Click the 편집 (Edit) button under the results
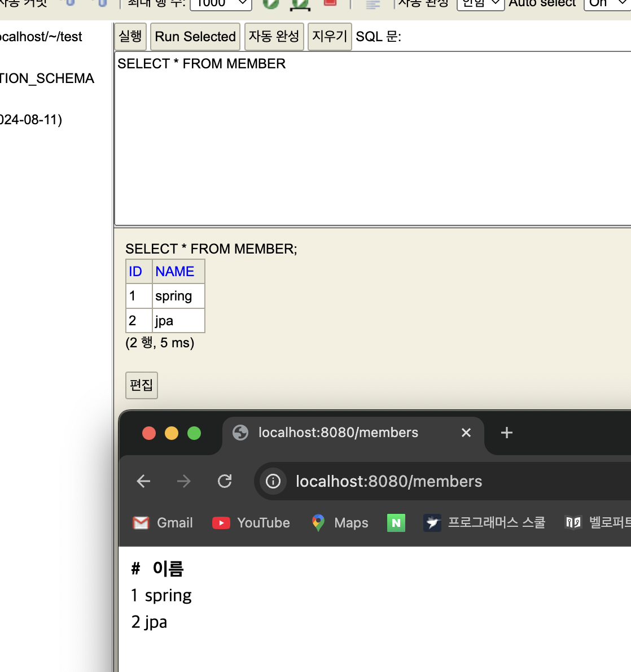This screenshot has width=631, height=672. [141, 385]
